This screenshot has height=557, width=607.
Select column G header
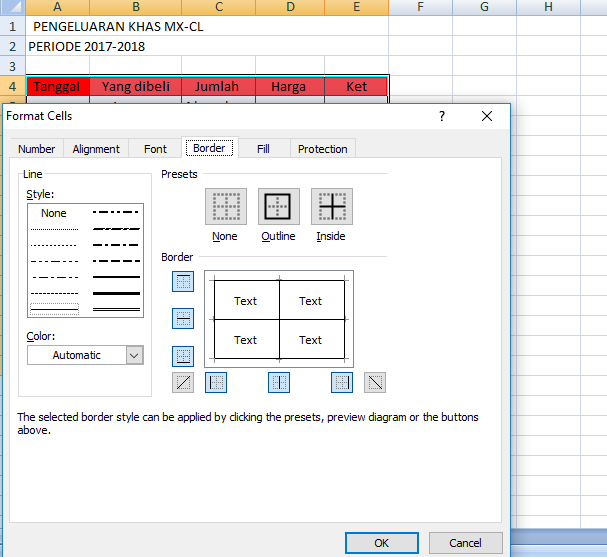484,7
